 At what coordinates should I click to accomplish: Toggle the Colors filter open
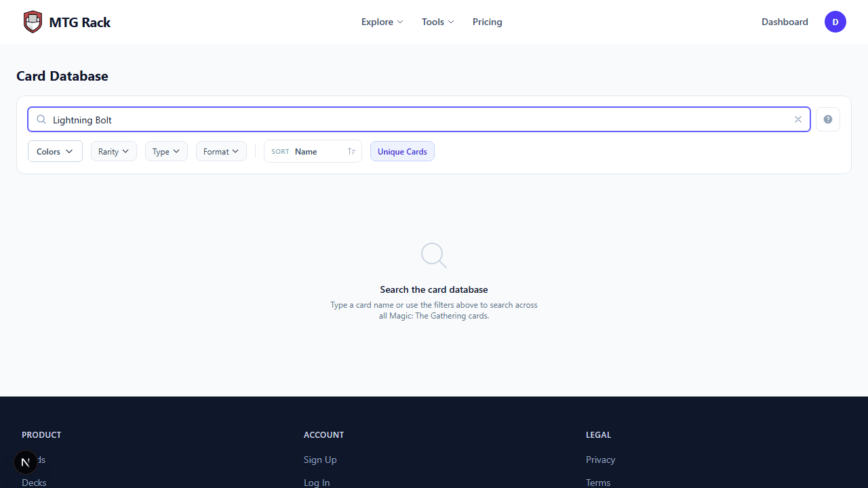[55, 151]
